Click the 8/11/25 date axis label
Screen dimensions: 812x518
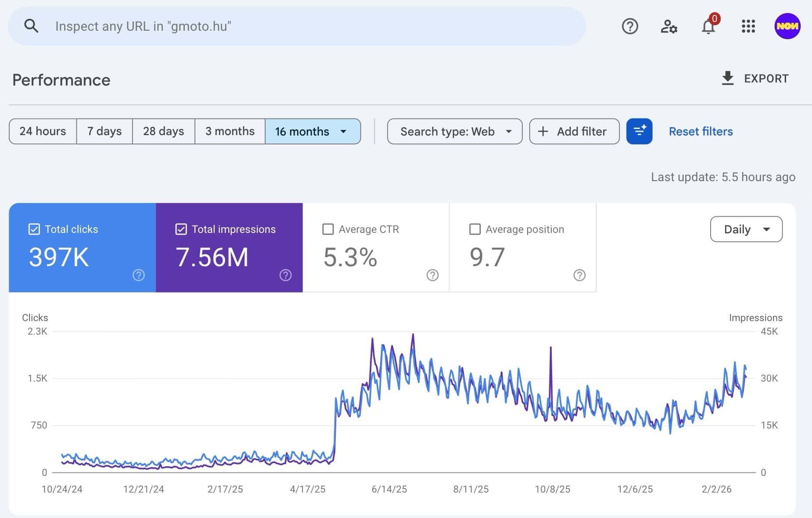pyautogui.click(x=471, y=489)
